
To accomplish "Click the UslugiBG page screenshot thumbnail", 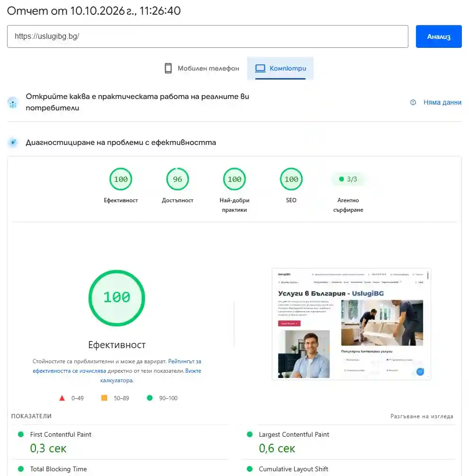I will click(351, 324).
